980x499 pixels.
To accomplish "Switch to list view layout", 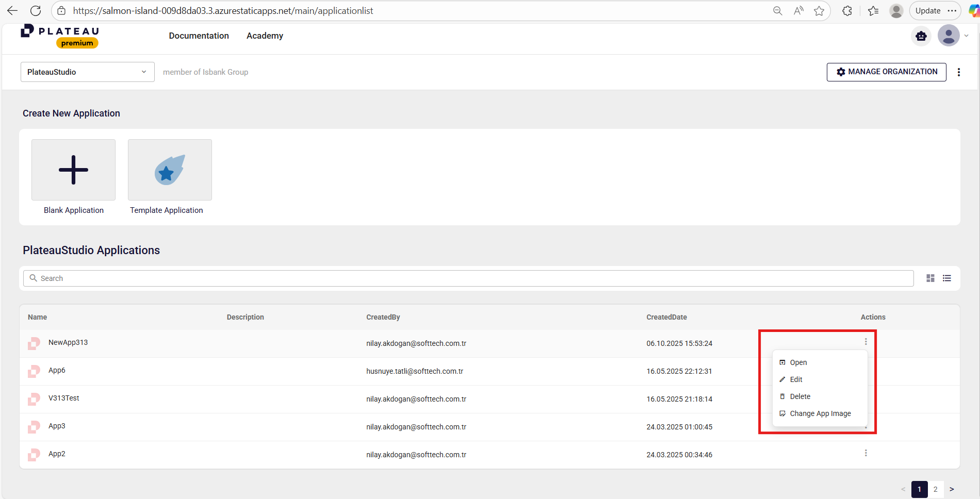I will click(x=947, y=278).
